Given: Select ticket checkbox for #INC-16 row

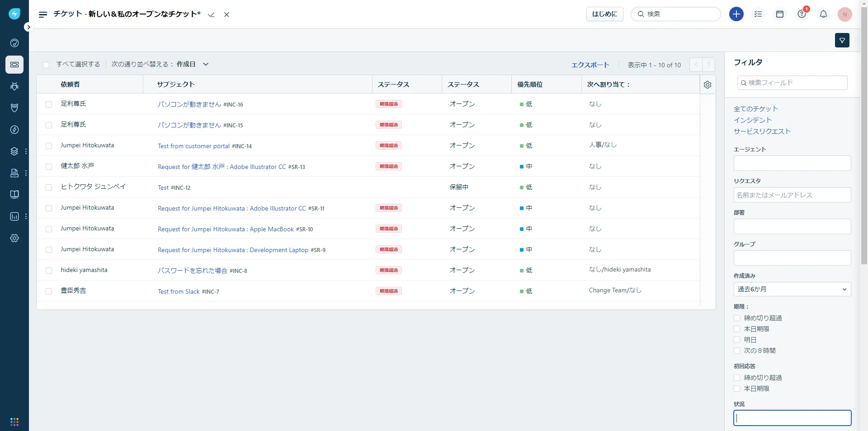Looking at the screenshot, I should pos(49,104).
